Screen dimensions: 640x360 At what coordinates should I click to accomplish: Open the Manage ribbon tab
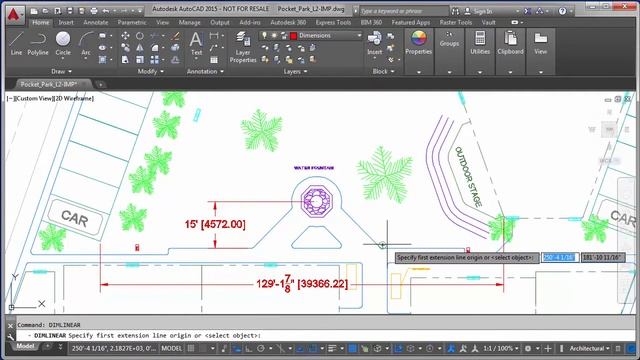click(x=189, y=22)
